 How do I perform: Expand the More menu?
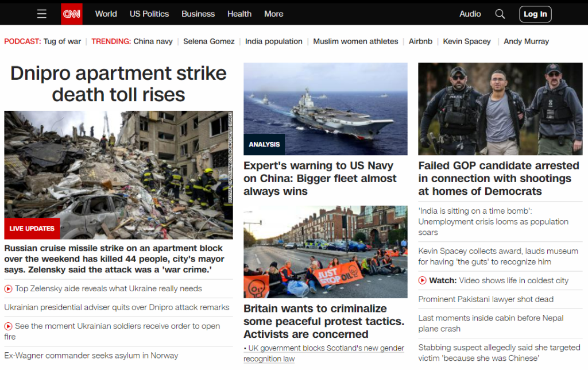(274, 14)
